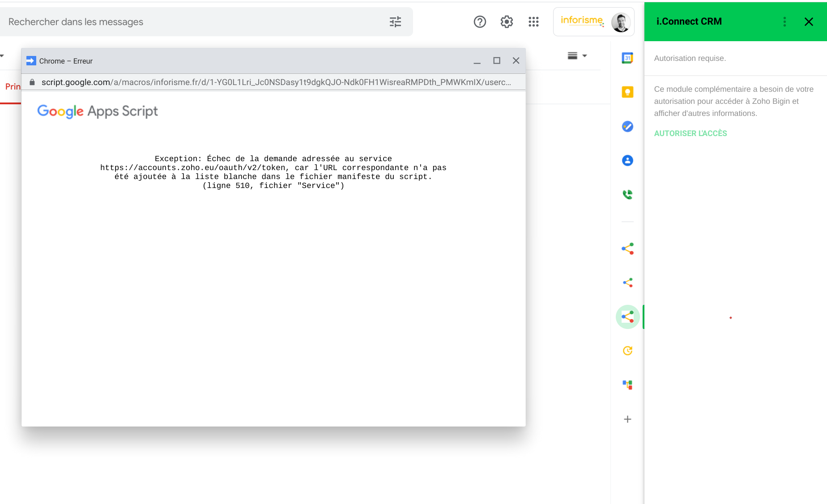827x504 pixels.
Task: Open the yellow clock add-on
Action: tap(627, 350)
